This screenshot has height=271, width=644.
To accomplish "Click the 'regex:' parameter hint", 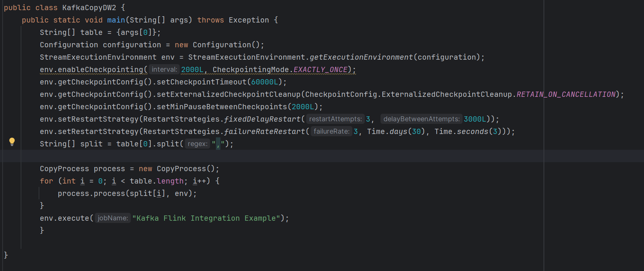I will [198, 144].
